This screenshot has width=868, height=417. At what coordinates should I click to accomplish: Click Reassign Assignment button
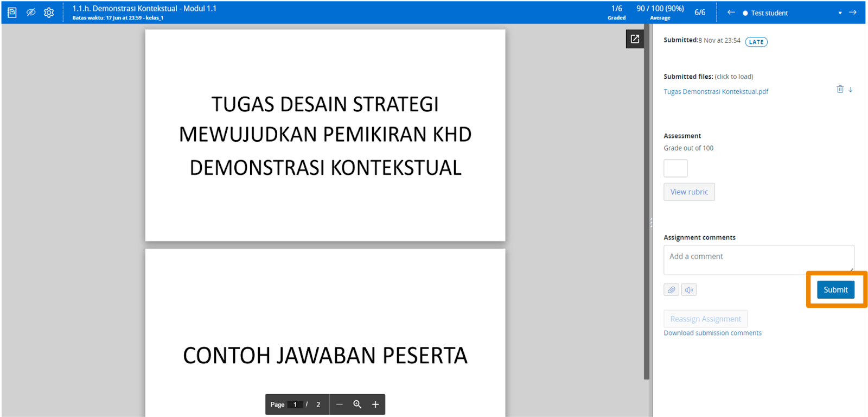click(x=705, y=319)
